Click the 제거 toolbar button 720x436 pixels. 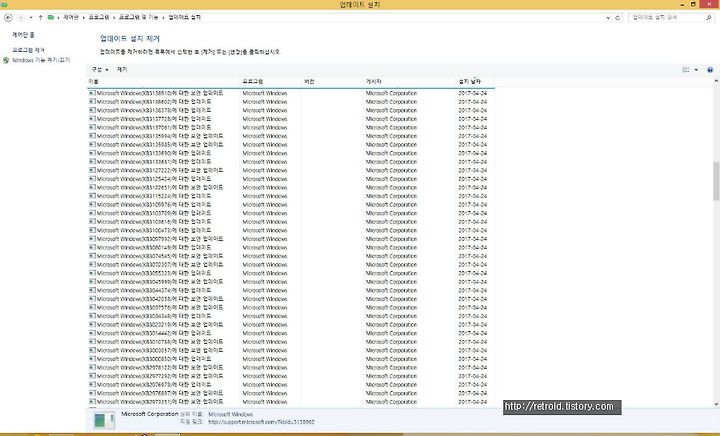coord(122,70)
